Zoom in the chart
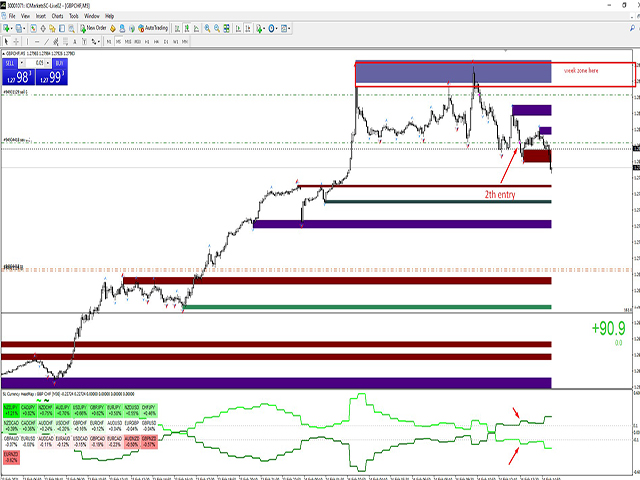Image resolution: width=640 pixels, height=480 pixels. coord(207,29)
